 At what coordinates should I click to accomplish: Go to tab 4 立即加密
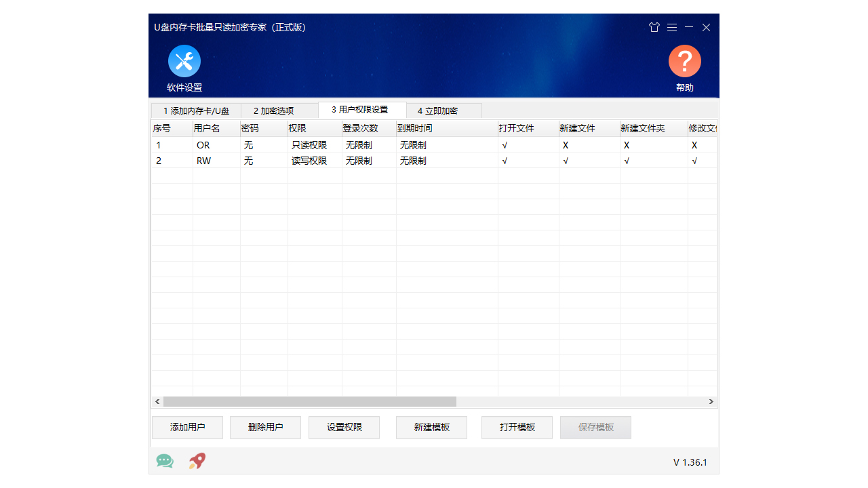pos(444,110)
